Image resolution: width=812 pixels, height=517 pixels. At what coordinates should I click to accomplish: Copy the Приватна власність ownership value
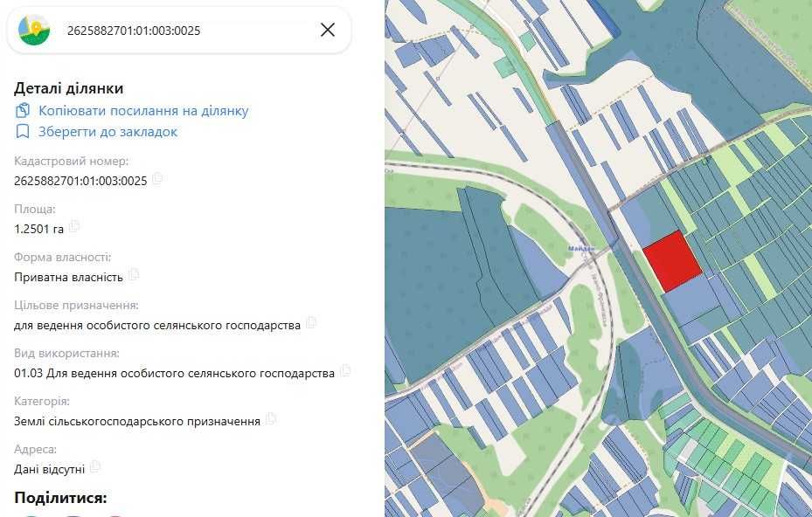click(133, 274)
